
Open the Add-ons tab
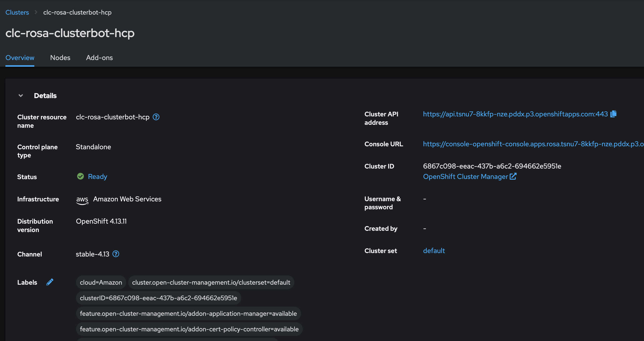[99, 58]
